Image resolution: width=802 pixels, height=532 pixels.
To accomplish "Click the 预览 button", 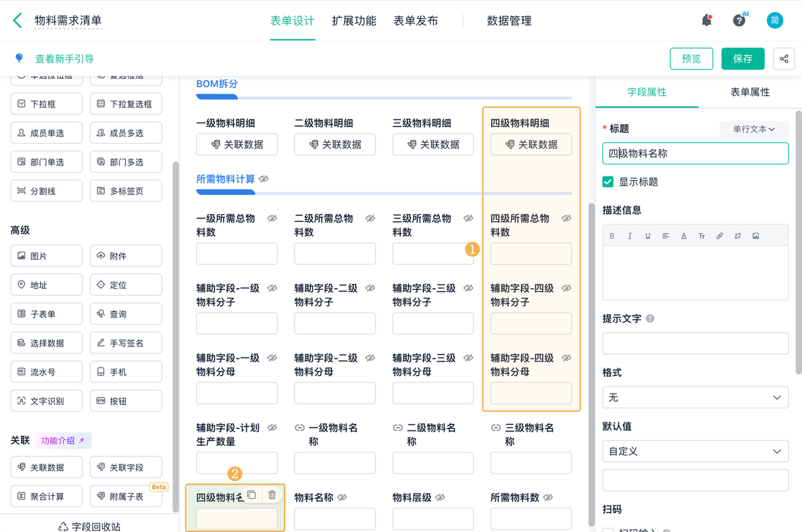I will (x=691, y=59).
